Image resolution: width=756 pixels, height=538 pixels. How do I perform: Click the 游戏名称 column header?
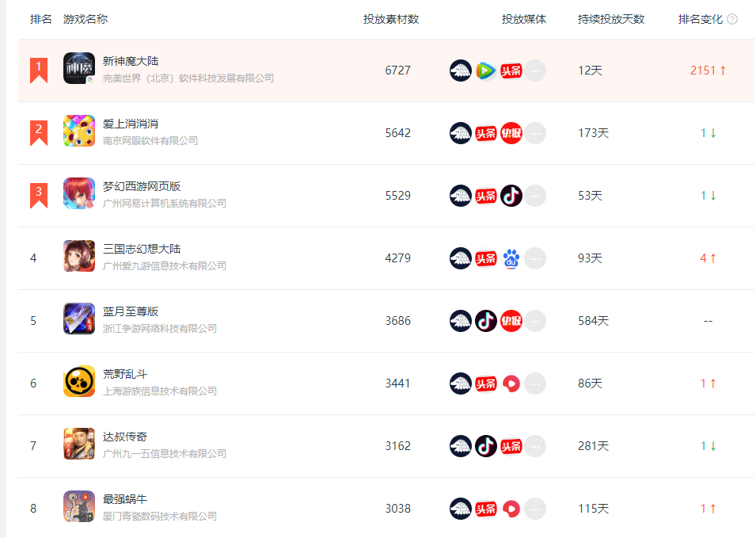pos(85,19)
